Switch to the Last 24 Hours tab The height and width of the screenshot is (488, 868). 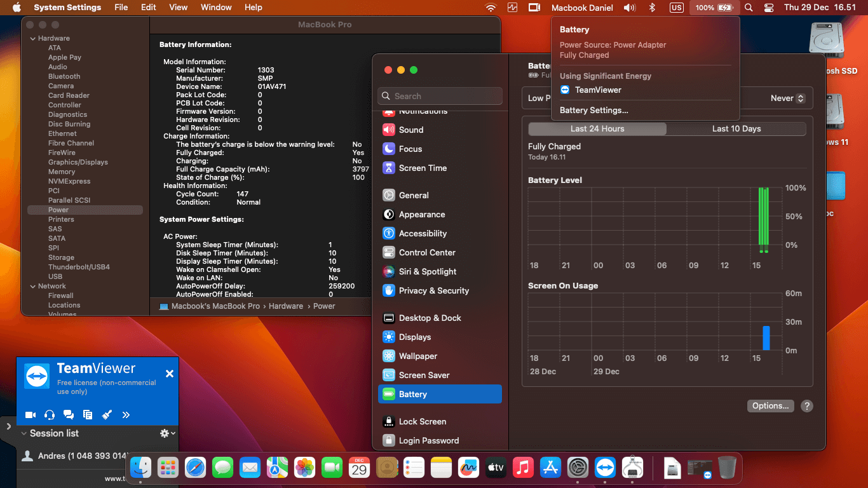coord(597,128)
